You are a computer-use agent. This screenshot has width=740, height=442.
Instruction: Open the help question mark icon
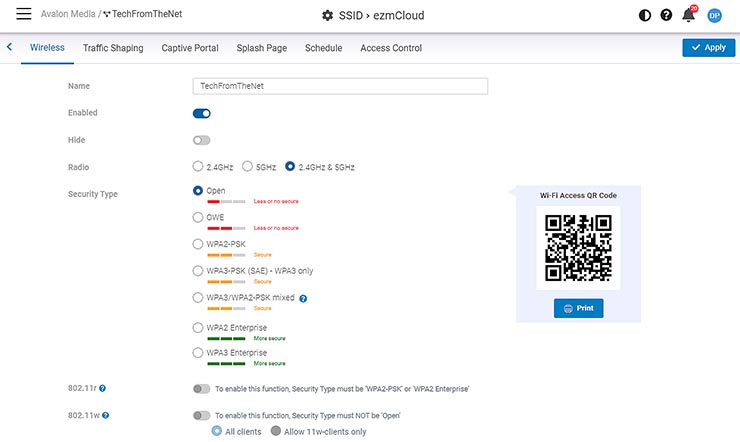(x=666, y=16)
